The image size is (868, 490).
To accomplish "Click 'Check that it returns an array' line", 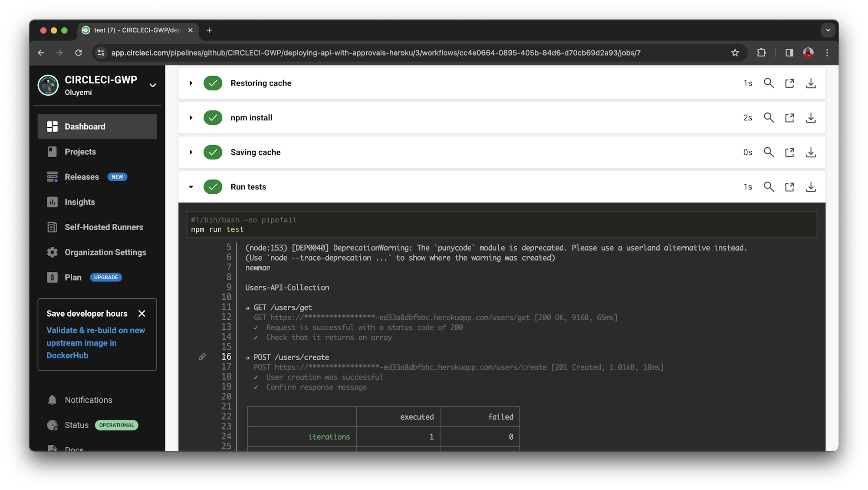I will pyautogui.click(x=329, y=338).
